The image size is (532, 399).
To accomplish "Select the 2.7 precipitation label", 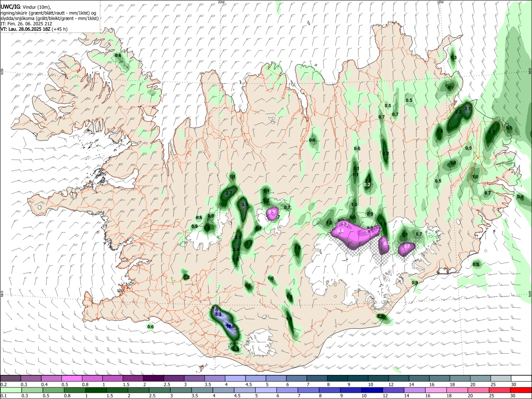I will (229, 193).
